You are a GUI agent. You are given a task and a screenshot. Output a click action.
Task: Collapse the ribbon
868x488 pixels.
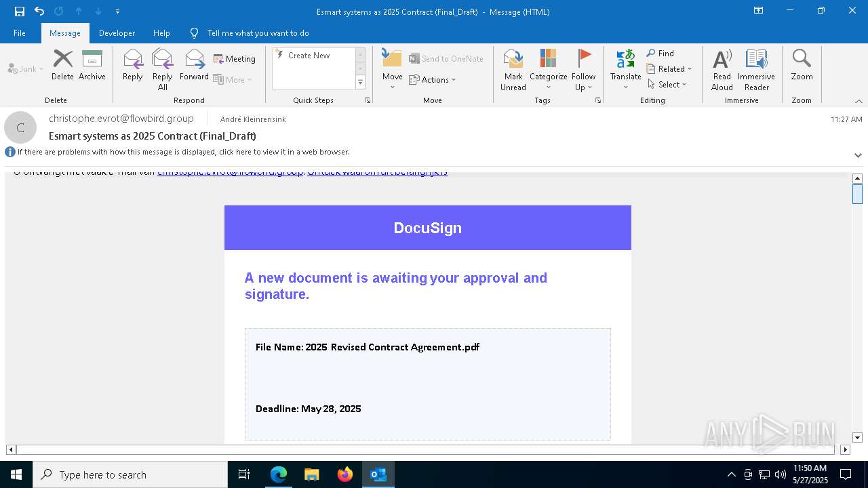[859, 101]
